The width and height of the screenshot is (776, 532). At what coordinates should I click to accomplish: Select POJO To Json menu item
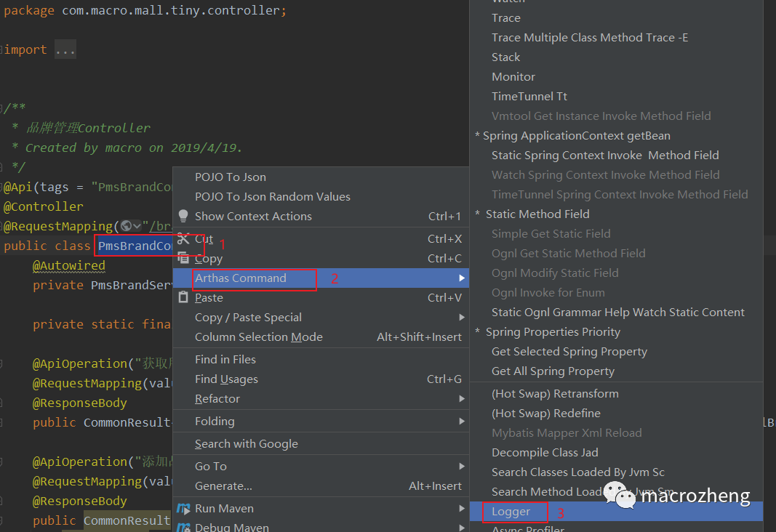(x=321, y=177)
